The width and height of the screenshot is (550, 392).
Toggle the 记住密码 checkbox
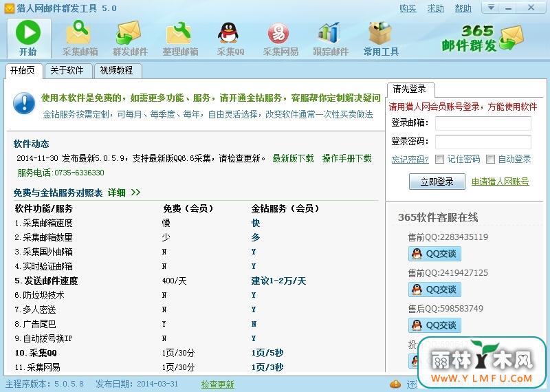coord(439,160)
